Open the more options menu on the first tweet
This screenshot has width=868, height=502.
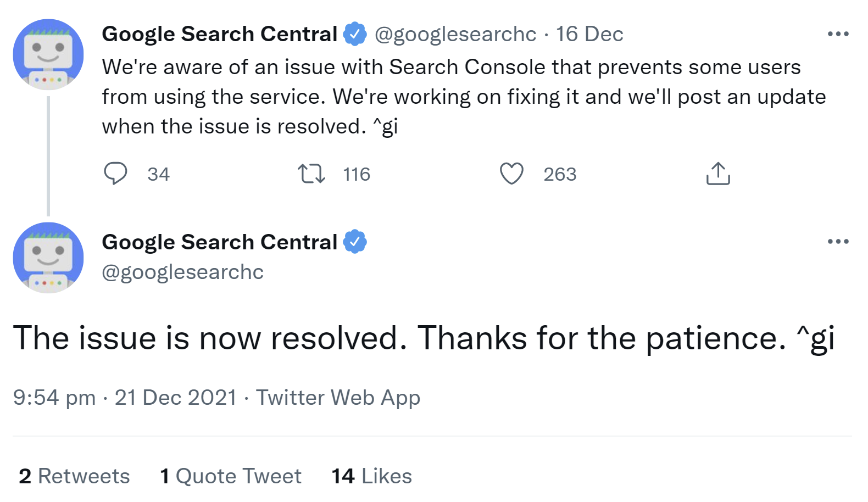coord(837,34)
